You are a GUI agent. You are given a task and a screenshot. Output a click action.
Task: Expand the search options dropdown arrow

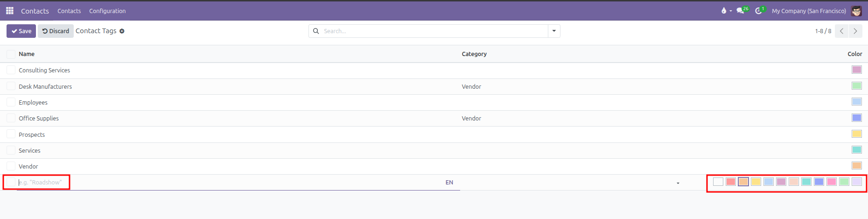click(554, 31)
